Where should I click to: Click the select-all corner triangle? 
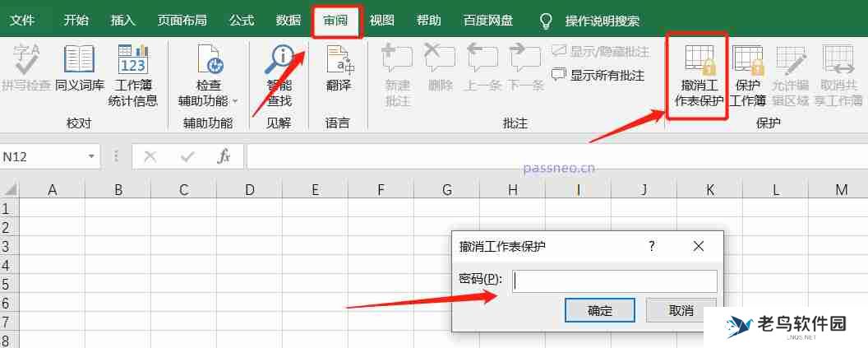pos(9,191)
